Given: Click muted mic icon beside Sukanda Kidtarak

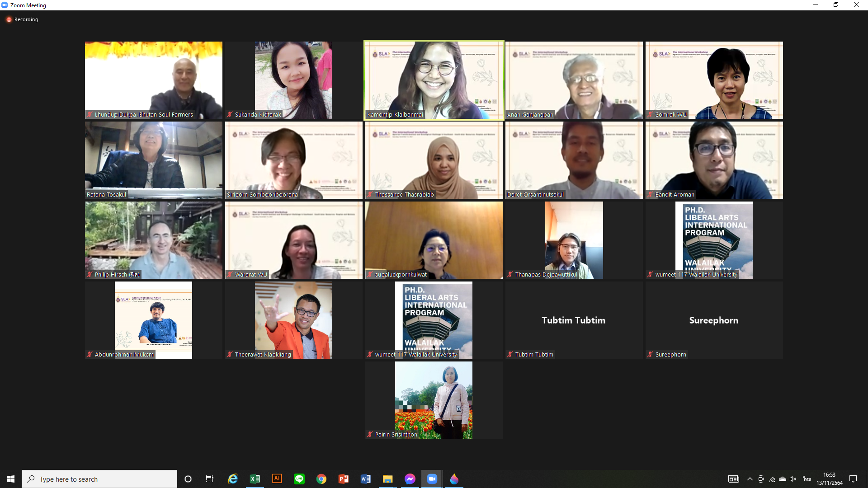Looking at the screenshot, I should click(x=230, y=115).
